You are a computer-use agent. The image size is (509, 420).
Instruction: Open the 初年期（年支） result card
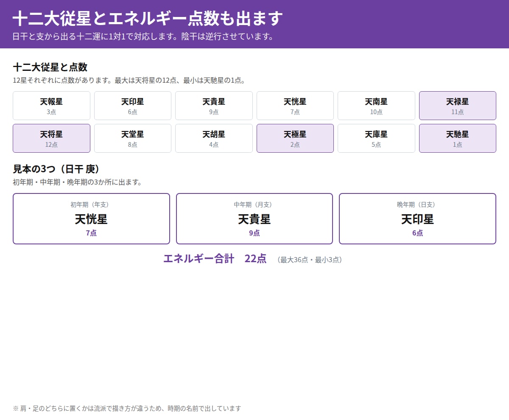coord(91,219)
